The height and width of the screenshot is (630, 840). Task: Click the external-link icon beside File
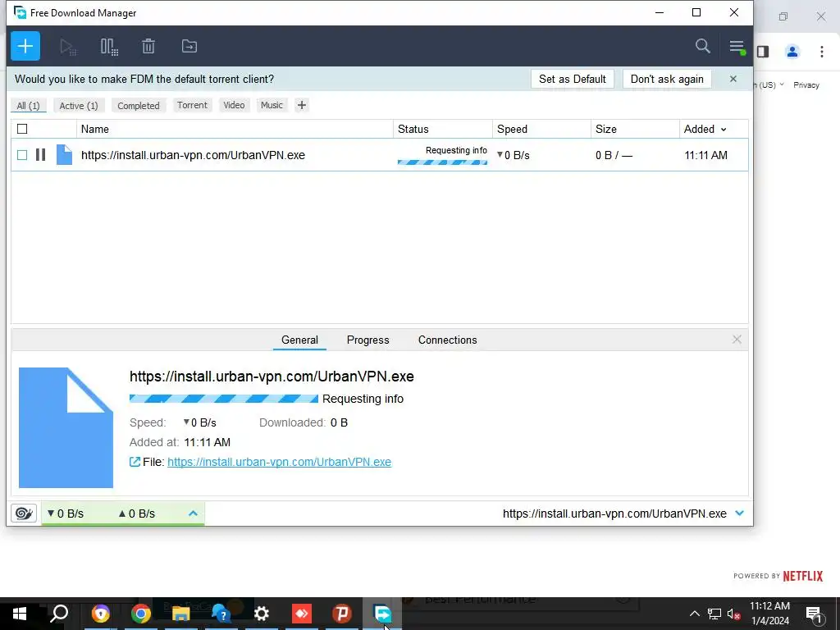click(x=135, y=462)
